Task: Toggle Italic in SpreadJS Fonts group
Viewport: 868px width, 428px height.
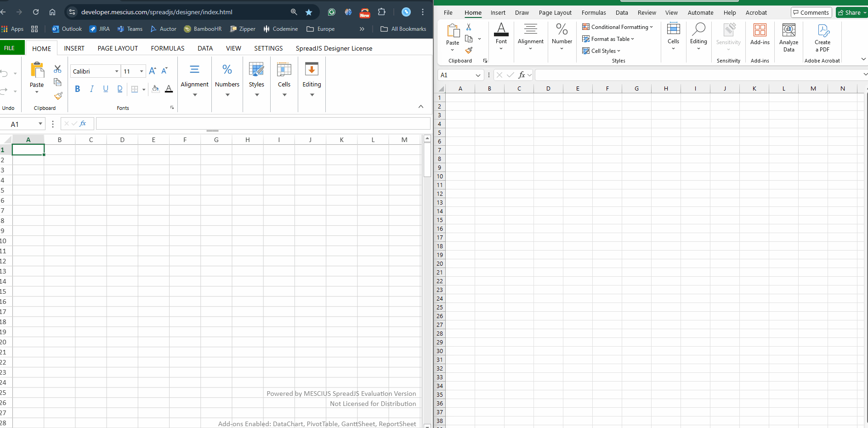Action: coord(91,89)
